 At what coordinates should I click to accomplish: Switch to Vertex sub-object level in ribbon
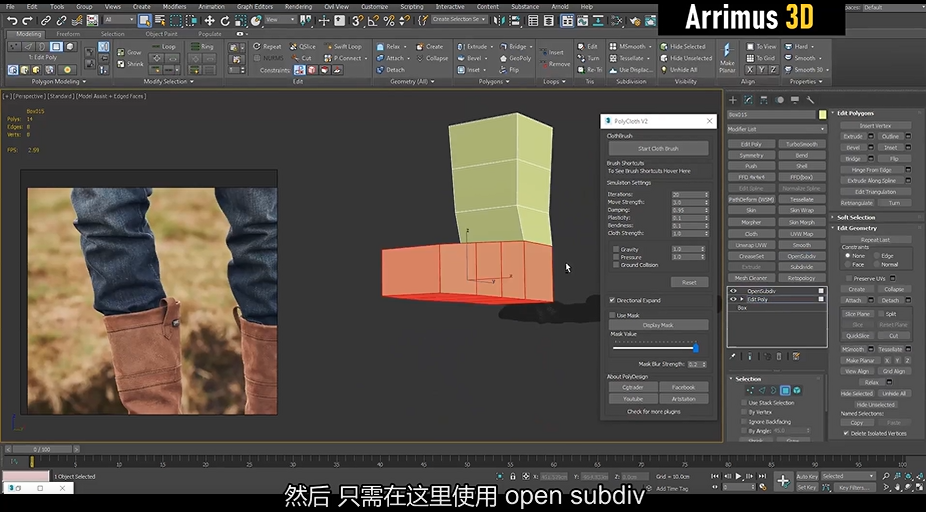(14, 47)
